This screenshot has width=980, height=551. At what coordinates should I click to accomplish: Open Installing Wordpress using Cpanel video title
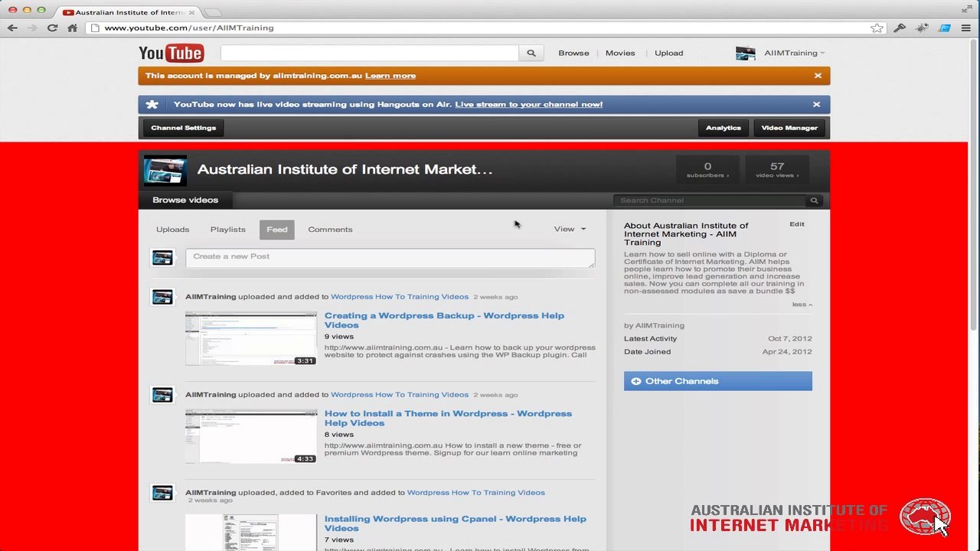pos(455,523)
